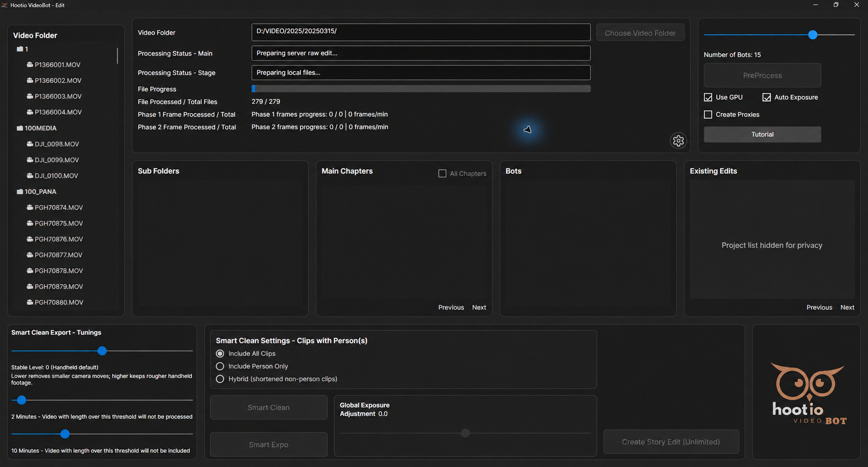Click the folder icon for folder 1
Image resolution: width=868 pixels, height=467 pixels.
20,49
